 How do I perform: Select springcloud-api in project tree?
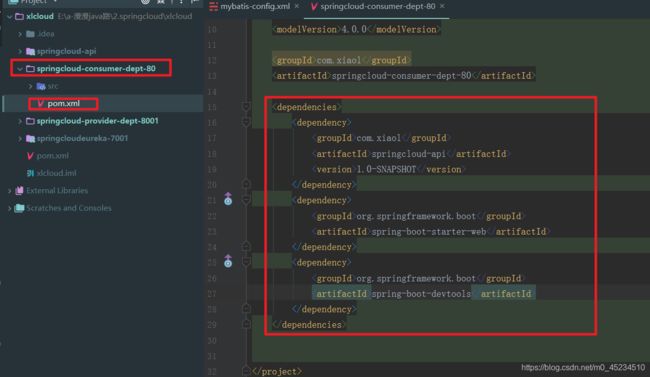[66, 51]
